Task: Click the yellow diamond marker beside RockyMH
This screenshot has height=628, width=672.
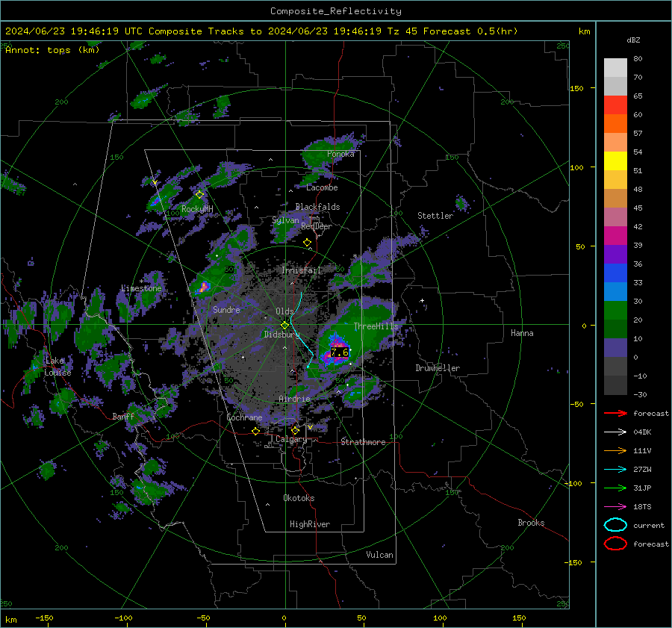Action: tap(199, 195)
